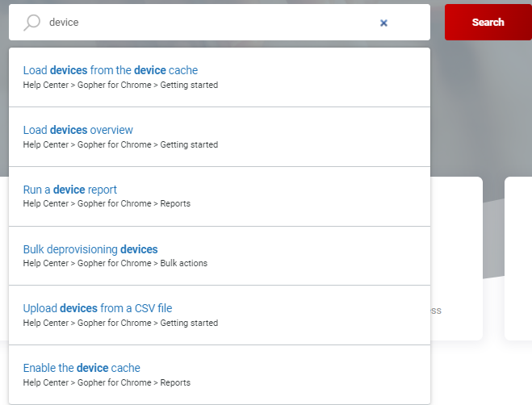The image size is (532, 405).
Task: Clear the search text with the X icon
Action: [383, 23]
